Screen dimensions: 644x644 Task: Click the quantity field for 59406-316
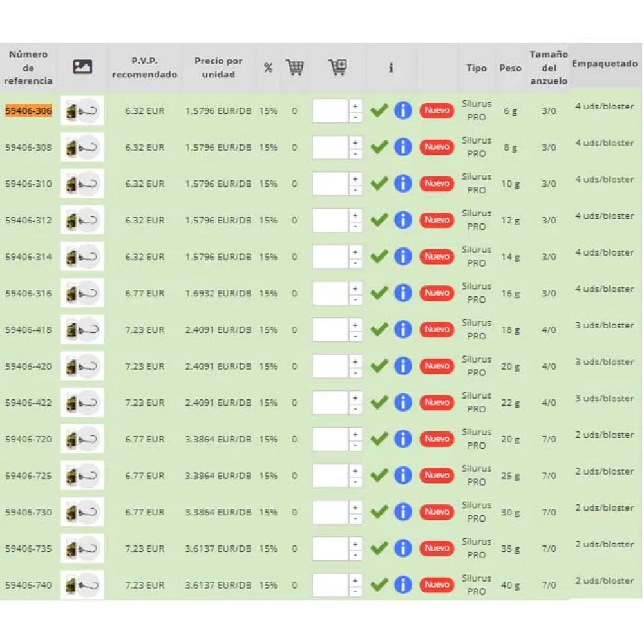pyautogui.click(x=330, y=293)
